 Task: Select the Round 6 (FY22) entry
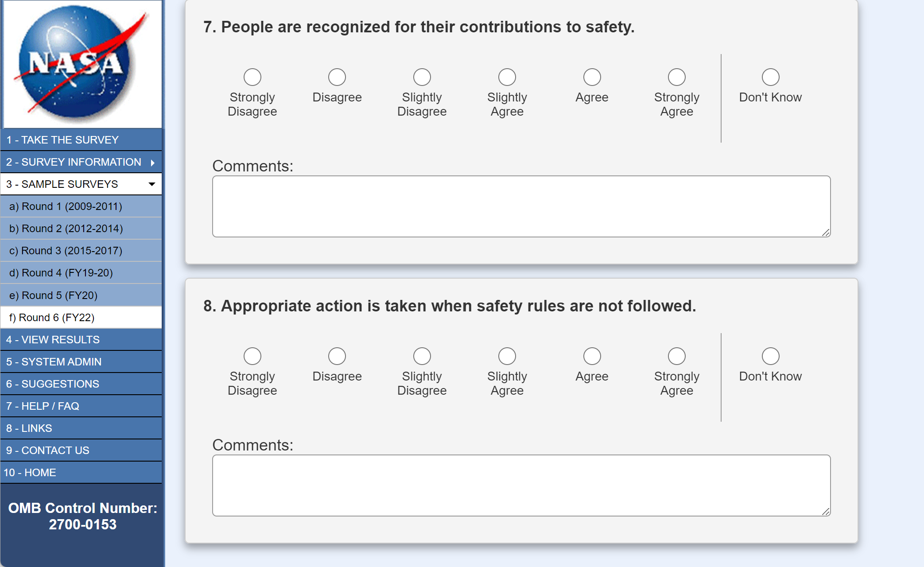pyautogui.click(x=52, y=318)
